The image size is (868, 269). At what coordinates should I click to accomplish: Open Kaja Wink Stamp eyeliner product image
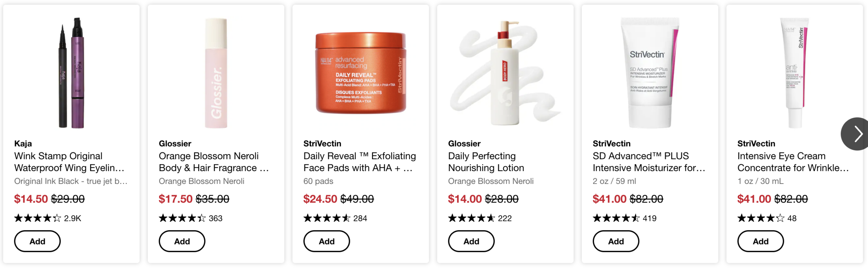click(72, 73)
